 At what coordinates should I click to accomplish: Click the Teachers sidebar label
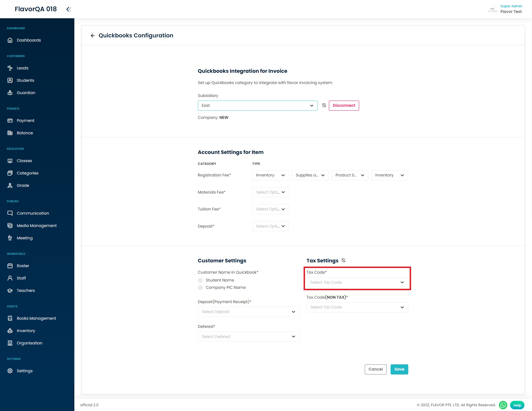26,290
